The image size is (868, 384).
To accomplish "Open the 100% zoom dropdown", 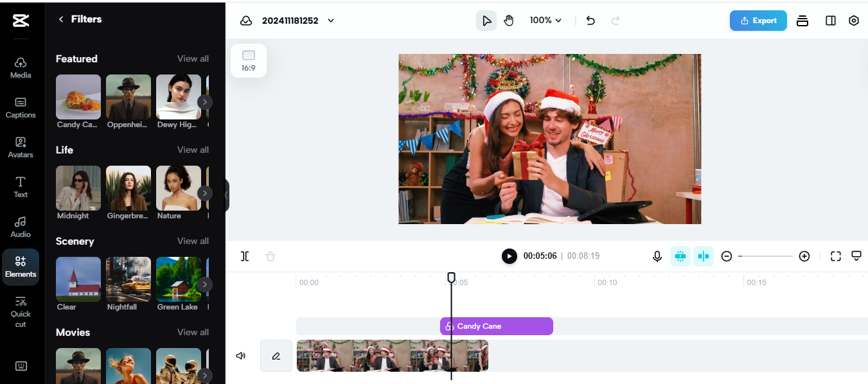I will coord(545,21).
